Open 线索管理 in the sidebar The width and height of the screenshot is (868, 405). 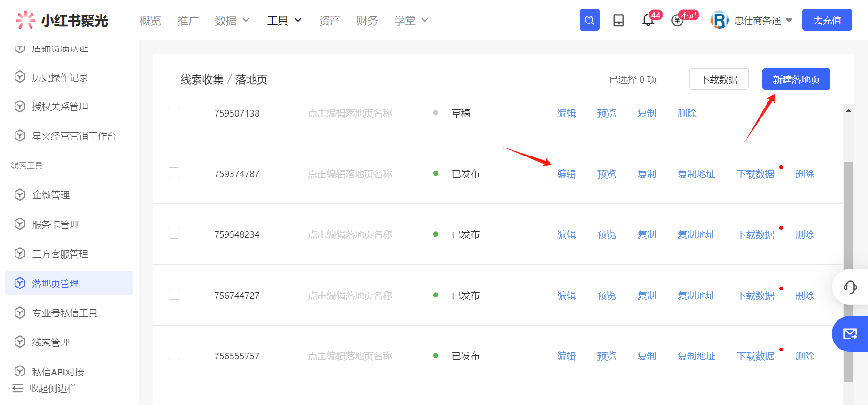(x=51, y=342)
